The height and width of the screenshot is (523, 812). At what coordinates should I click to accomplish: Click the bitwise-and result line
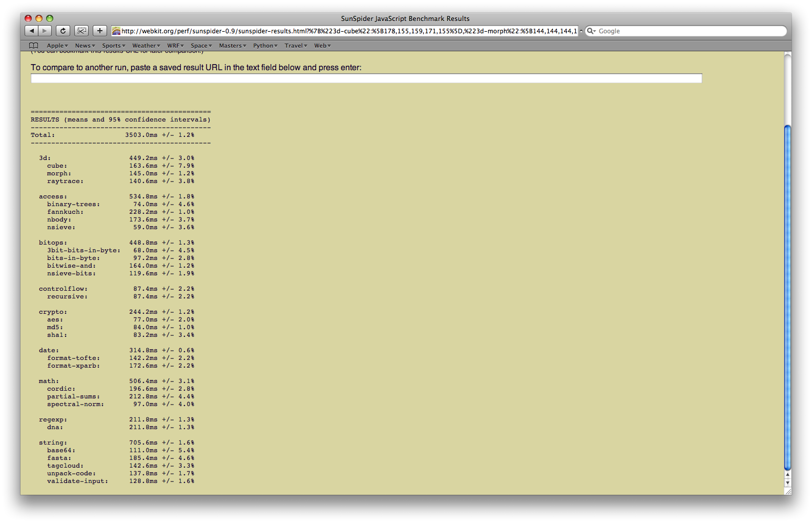121,266
